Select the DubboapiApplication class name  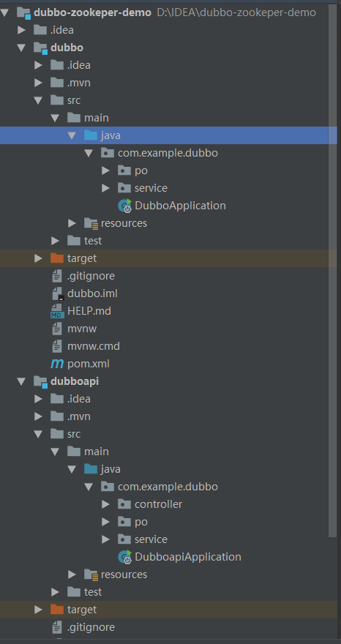(188, 556)
